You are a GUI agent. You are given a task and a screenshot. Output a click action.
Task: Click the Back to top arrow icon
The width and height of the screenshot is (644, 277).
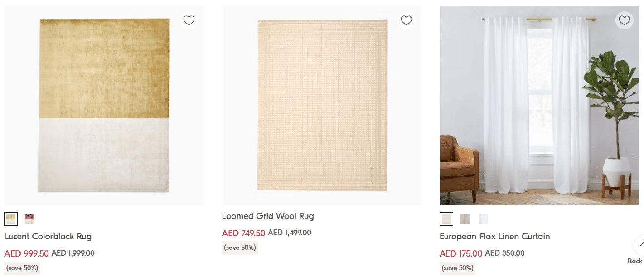point(640,245)
